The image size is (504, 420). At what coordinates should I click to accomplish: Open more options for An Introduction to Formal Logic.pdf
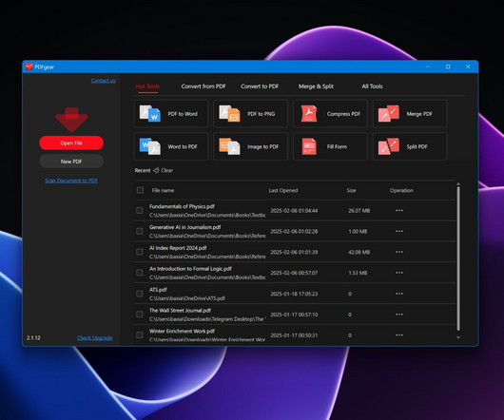399,273
